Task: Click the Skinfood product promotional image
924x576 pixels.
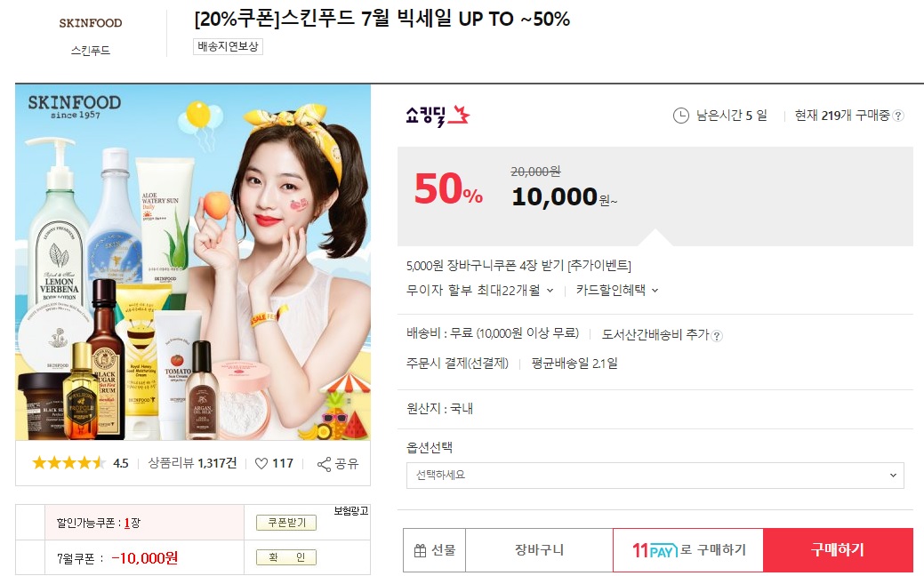Action: tap(193, 262)
